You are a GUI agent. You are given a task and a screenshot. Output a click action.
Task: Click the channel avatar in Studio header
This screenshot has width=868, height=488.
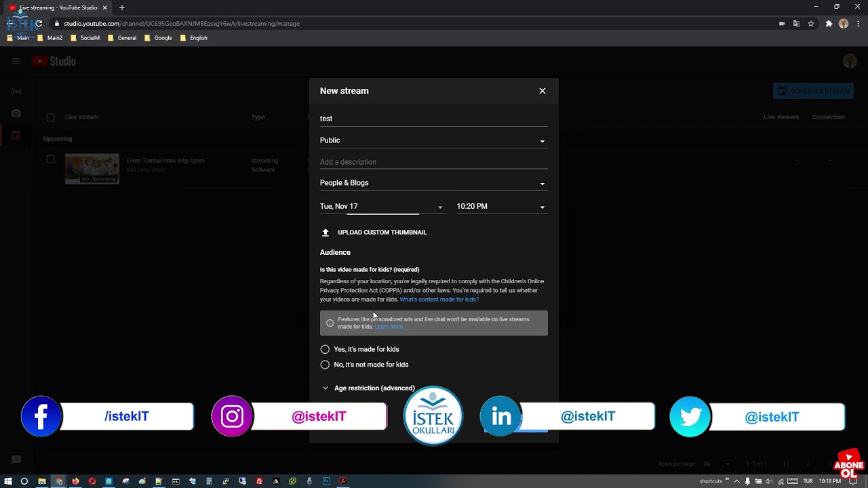(x=850, y=61)
